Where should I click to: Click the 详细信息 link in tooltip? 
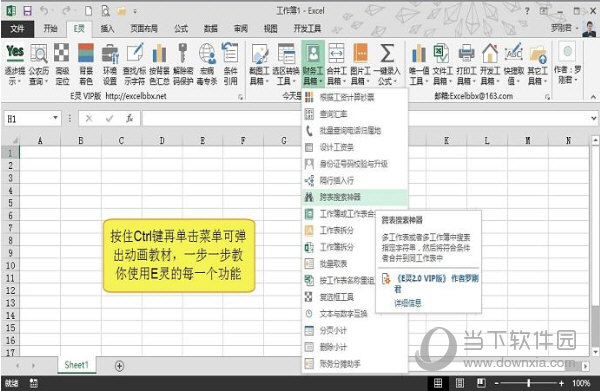(408, 303)
